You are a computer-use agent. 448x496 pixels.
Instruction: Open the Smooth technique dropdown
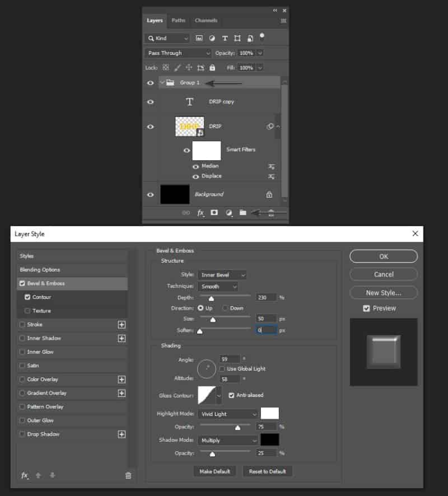(x=218, y=287)
